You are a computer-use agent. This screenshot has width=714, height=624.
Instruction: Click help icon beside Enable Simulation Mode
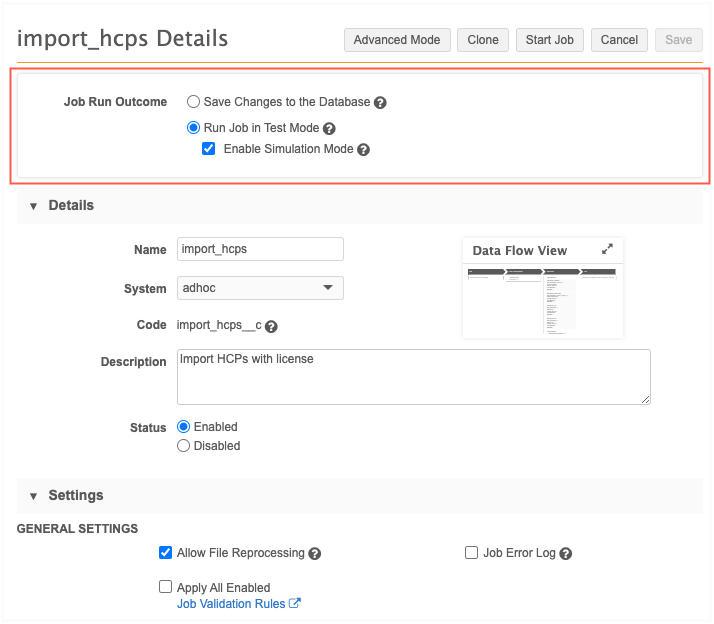(363, 150)
